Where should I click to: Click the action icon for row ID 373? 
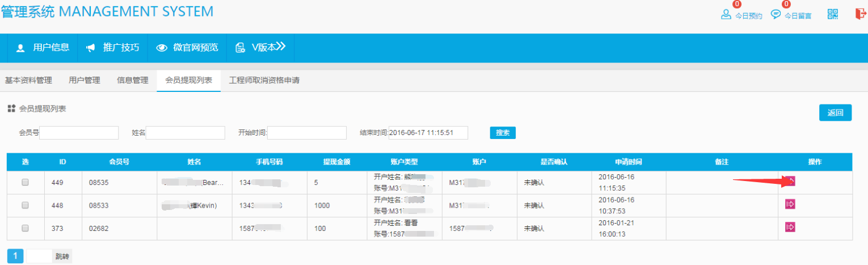click(790, 227)
